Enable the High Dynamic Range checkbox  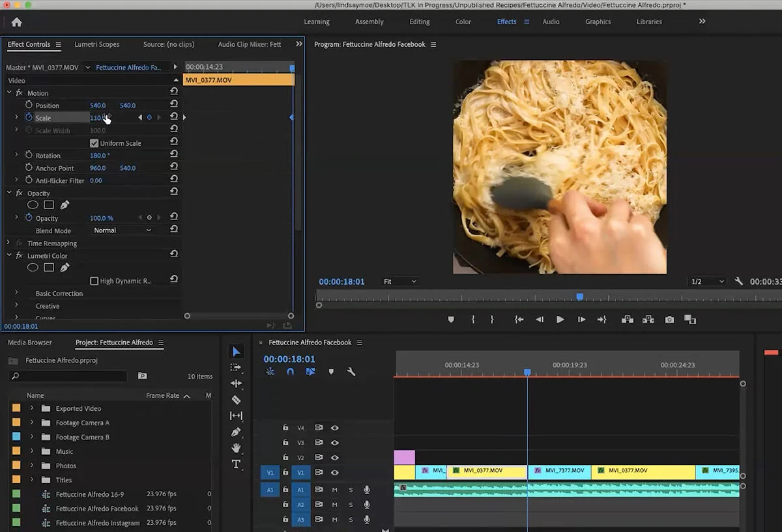[x=94, y=281]
